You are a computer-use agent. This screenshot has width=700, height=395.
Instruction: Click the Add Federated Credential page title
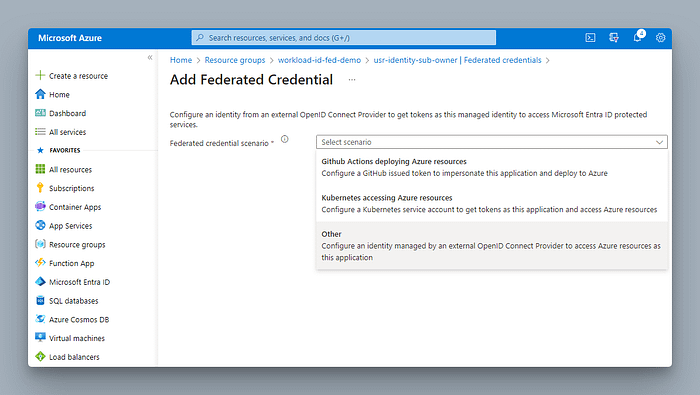(251, 79)
